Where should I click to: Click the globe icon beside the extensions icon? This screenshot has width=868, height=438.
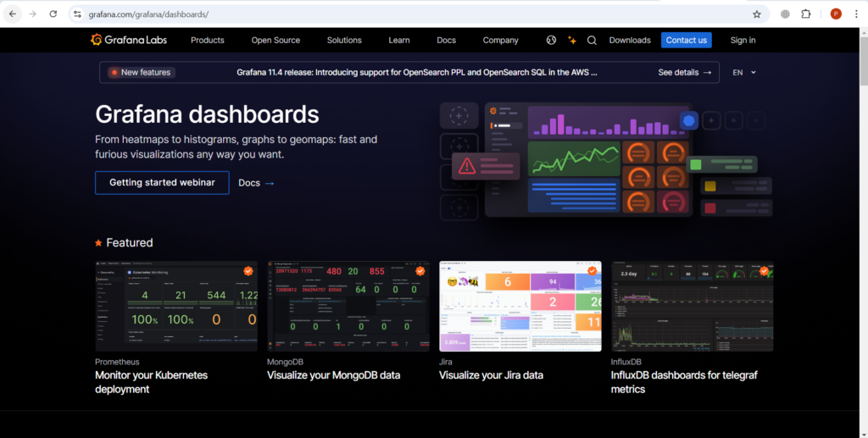[x=785, y=14]
